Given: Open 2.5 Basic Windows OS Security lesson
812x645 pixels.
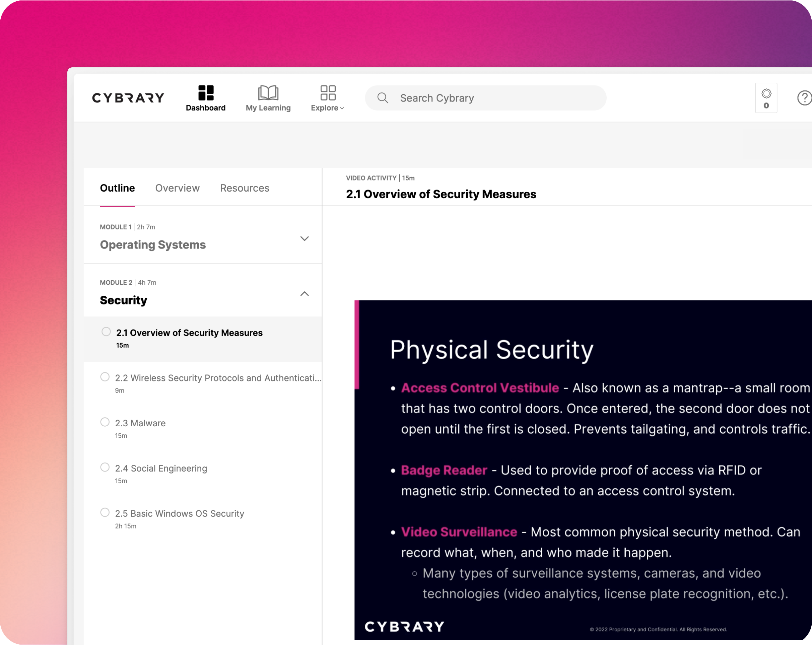Looking at the screenshot, I should (180, 514).
